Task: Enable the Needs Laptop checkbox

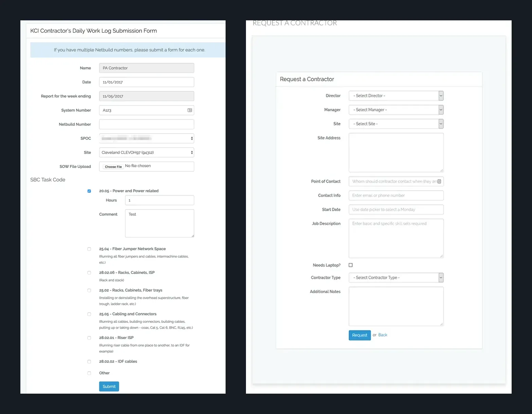Action: tap(351, 265)
